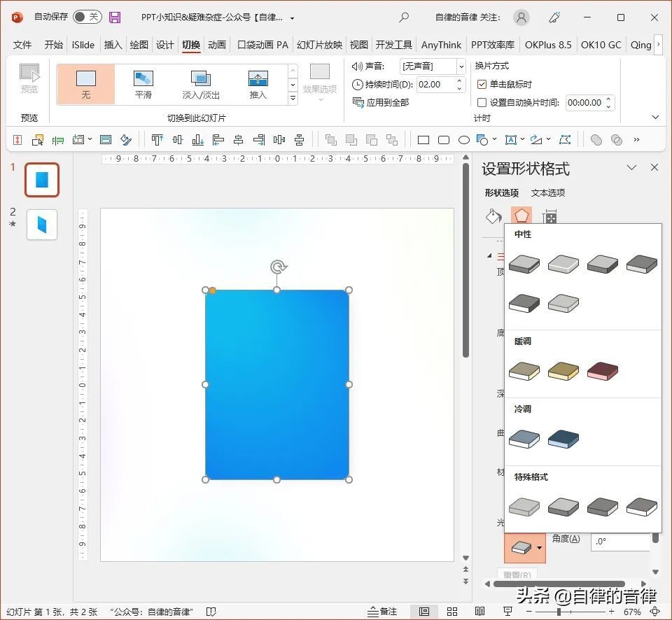672x620 pixels.
Task: Open the Size & Properties icon tab
Action: [550, 217]
